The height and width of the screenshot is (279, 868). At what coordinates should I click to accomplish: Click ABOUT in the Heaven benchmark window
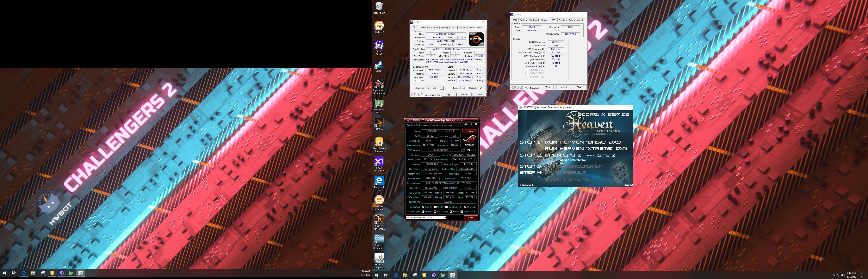pyautogui.click(x=527, y=185)
